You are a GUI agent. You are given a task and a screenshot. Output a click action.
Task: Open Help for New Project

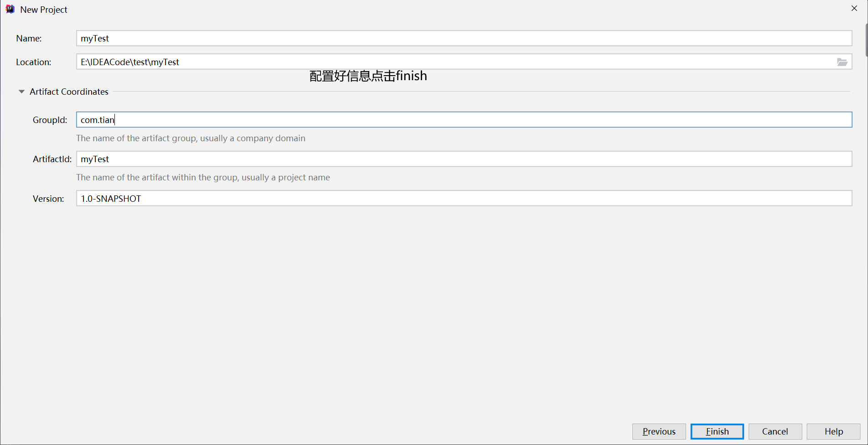(833, 431)
